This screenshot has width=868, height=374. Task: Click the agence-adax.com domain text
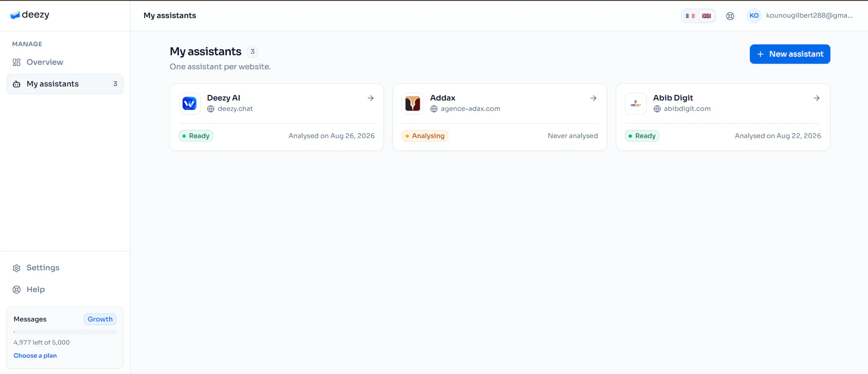(x=470, y=109)
